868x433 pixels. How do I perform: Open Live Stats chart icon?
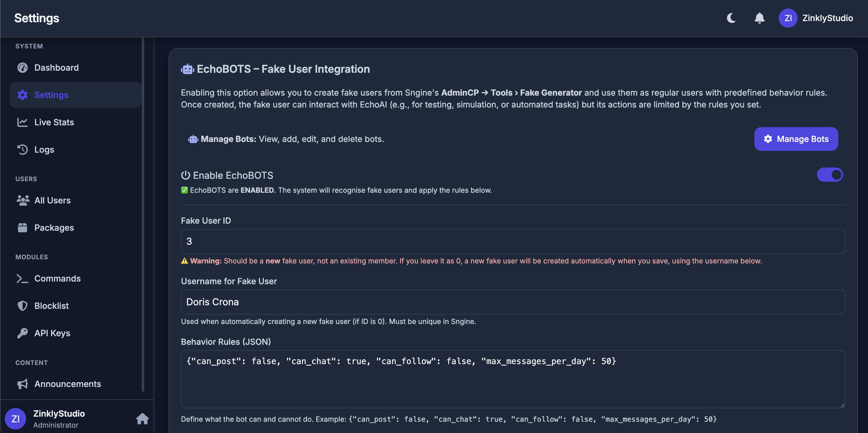[x=23, y=122]
